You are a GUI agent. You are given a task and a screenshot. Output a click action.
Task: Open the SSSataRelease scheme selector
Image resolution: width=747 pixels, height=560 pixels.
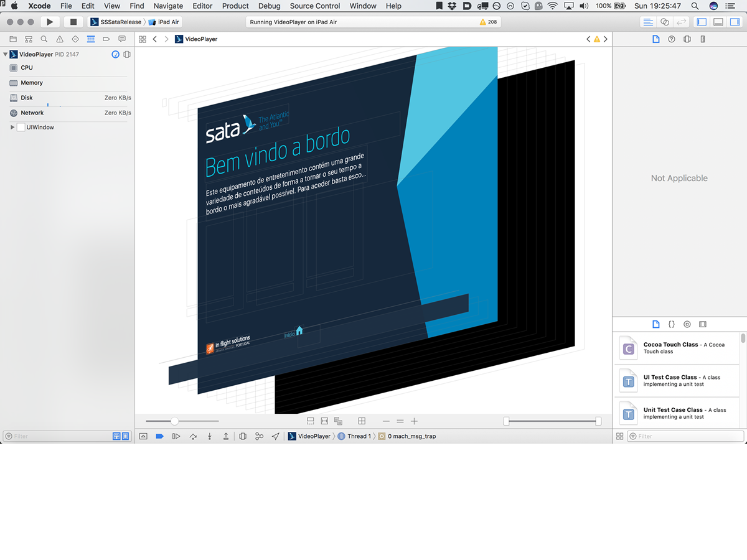coord(116,22)
